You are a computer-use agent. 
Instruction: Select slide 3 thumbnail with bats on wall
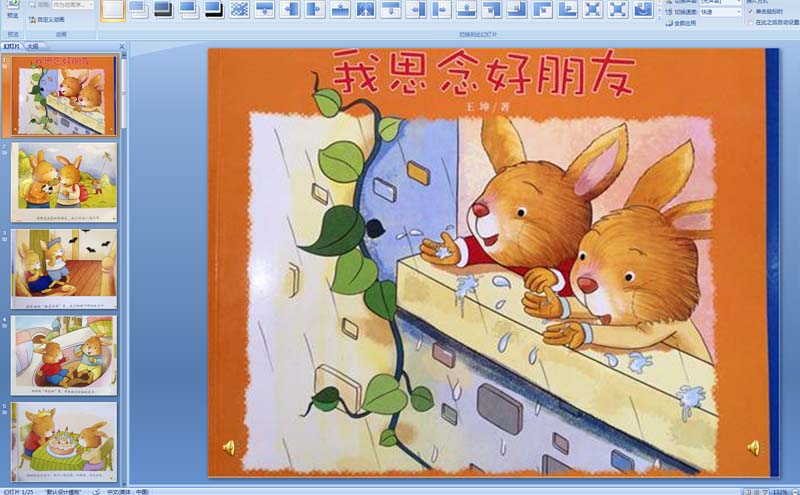click(x=64, y=269)
